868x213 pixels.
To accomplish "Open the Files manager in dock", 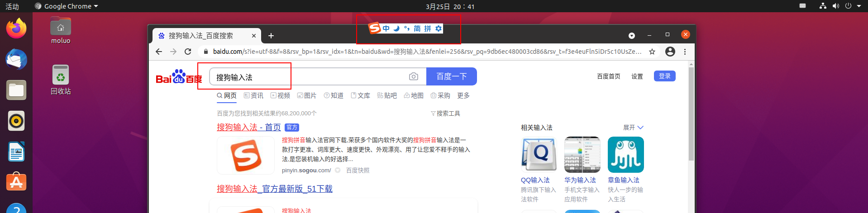I will tap(16, 90).
